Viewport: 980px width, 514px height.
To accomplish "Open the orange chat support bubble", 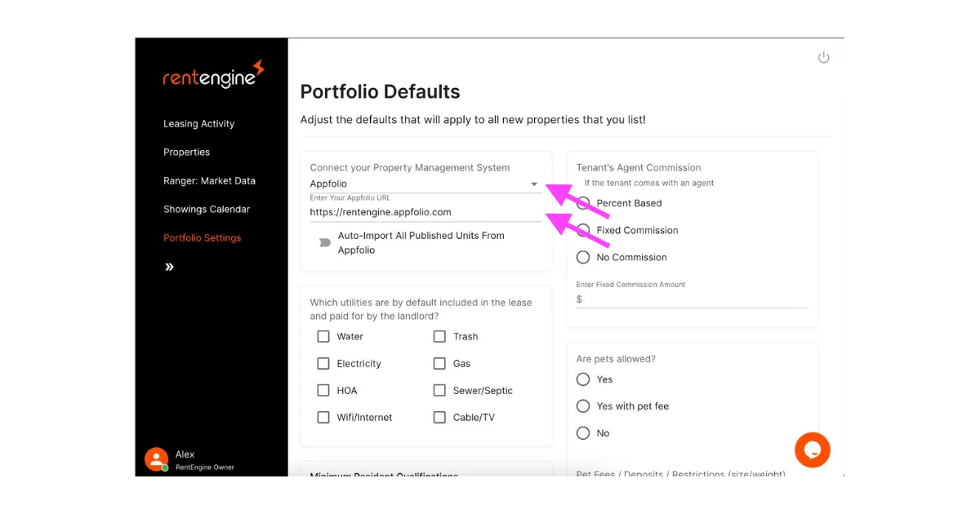I will [812, 450].
